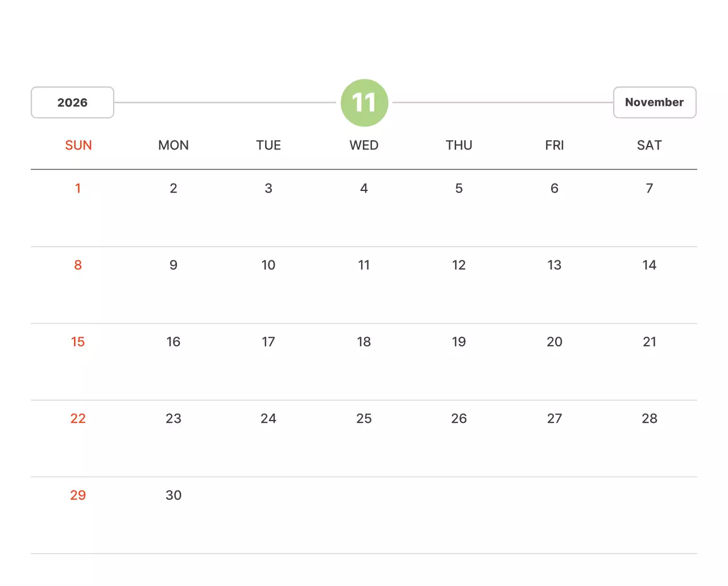The width and height of the screenshot is (728, 586).
Task: Select the SUN column header
Action: (78, 146)
